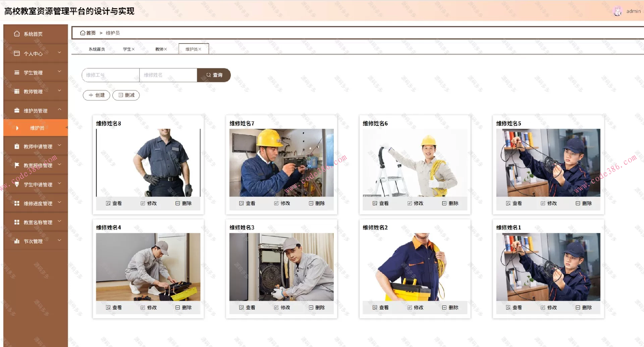Click the home icon in breadcrumb
This screenshot has height=347, width=644.
click(83, 33)
